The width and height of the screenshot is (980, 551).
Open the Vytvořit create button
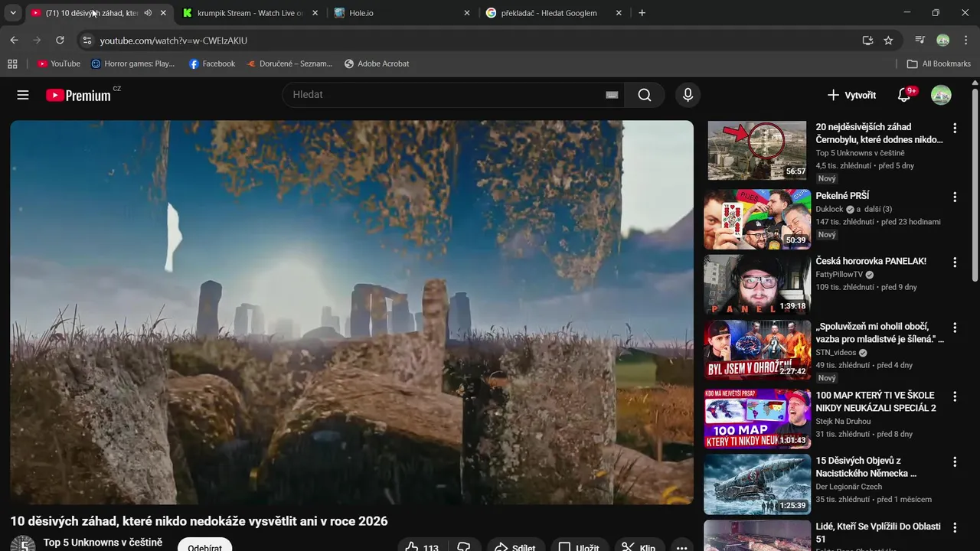[x=851, y=95]
